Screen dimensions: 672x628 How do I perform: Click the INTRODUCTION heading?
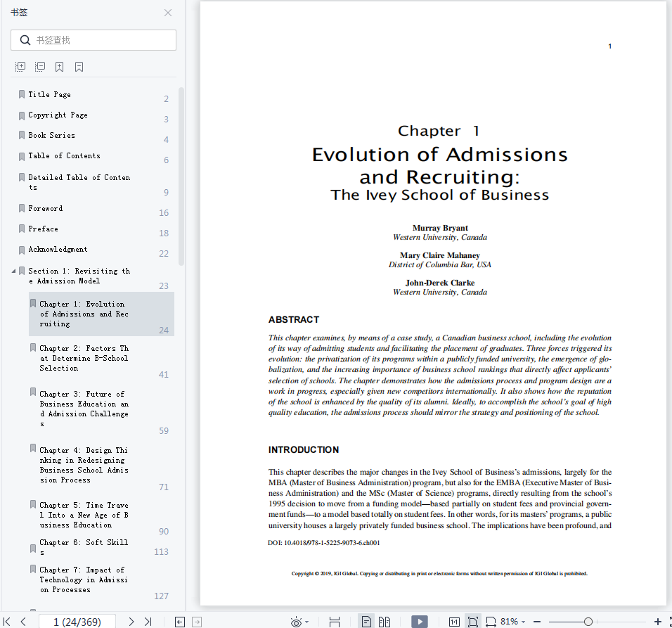(x=304, y=449)
